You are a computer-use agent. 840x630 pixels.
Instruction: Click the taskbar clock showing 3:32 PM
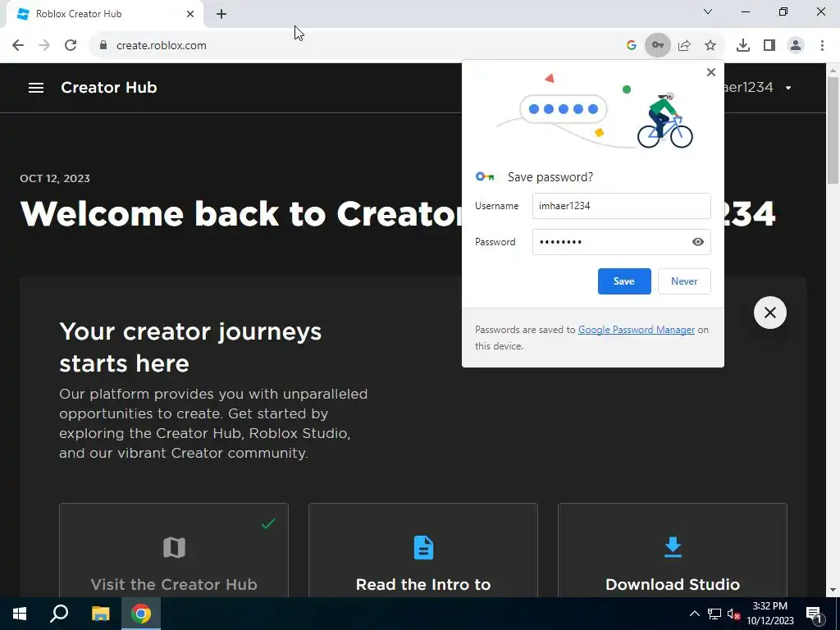769,614
